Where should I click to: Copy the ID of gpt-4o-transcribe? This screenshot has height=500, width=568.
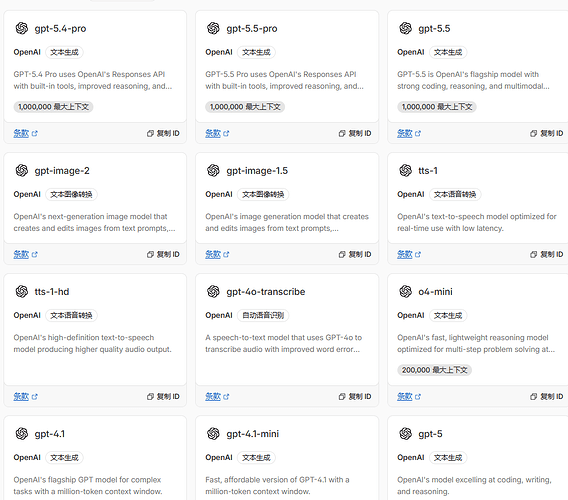coord(355,396)
